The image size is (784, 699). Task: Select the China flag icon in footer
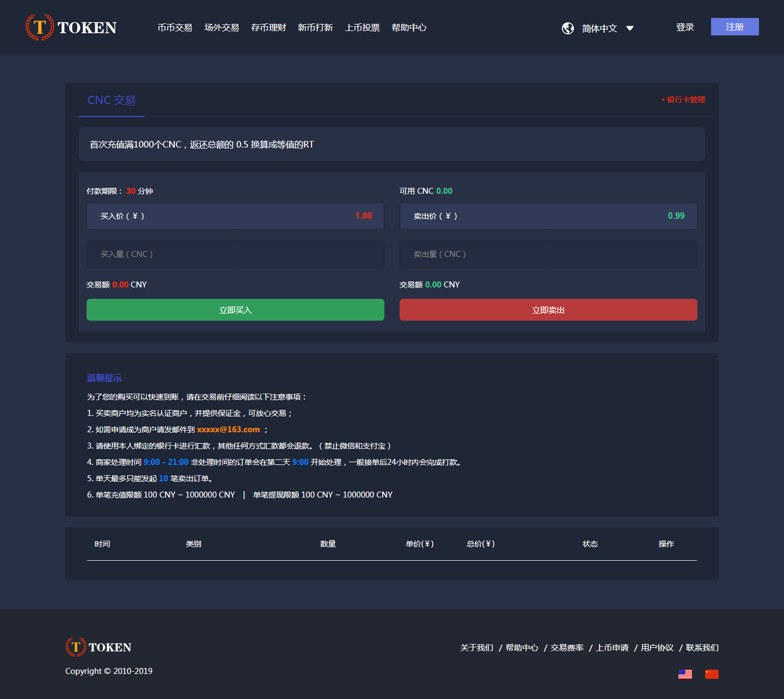[x=712, y=674]
